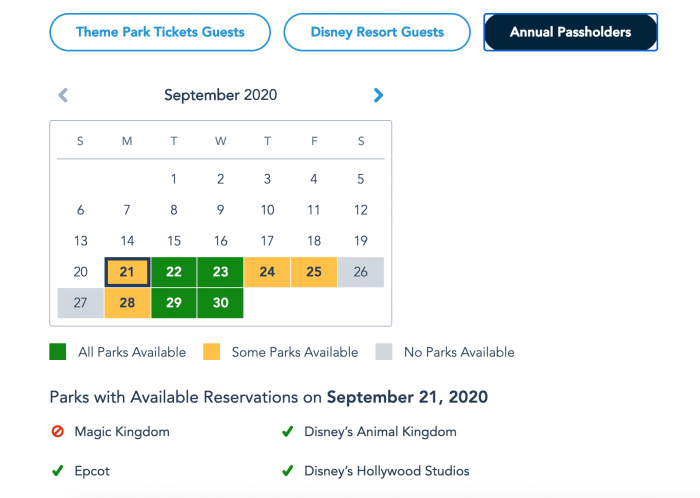Select September 26 gray date cell
The image size is (700, 498).
(x=361, y=272)
